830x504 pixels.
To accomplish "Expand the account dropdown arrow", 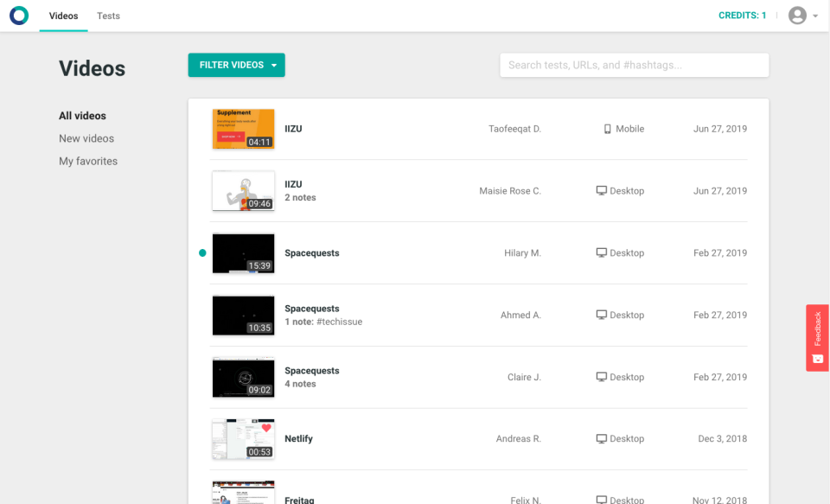I will coord(815,16).
